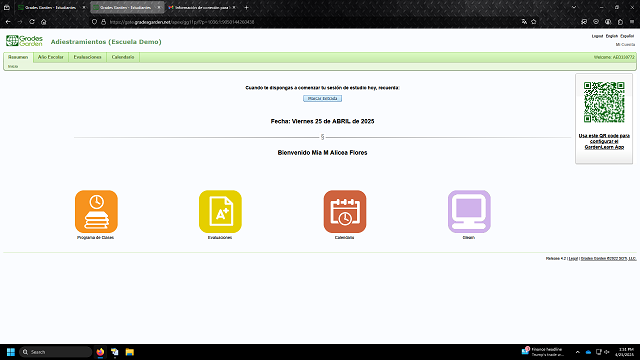Click the Firefox taskbar icon
This screenshot has width=640, height=360.
100,352
